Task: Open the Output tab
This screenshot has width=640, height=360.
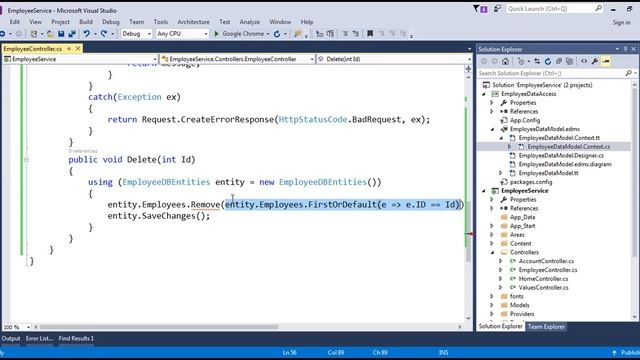Action: 11,338
